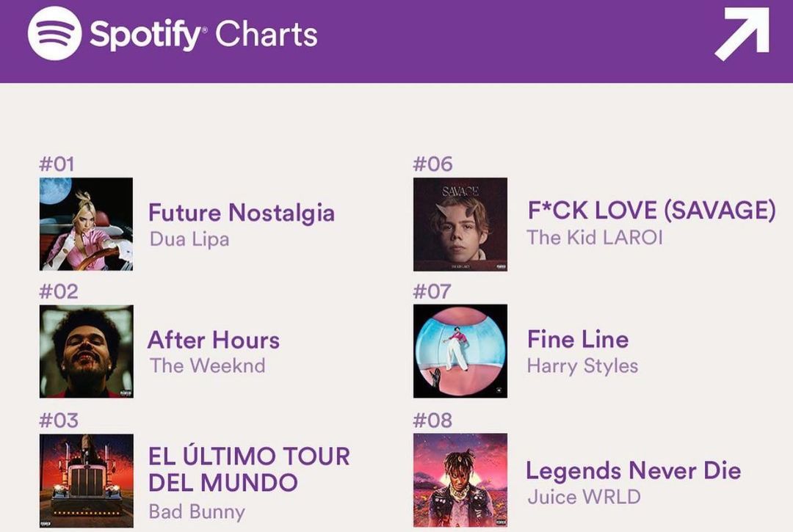Click EL ÚLTIMO TOUR DEL MUNDO title
Viewport: 793px width, 532px height.
pos(249,469)
